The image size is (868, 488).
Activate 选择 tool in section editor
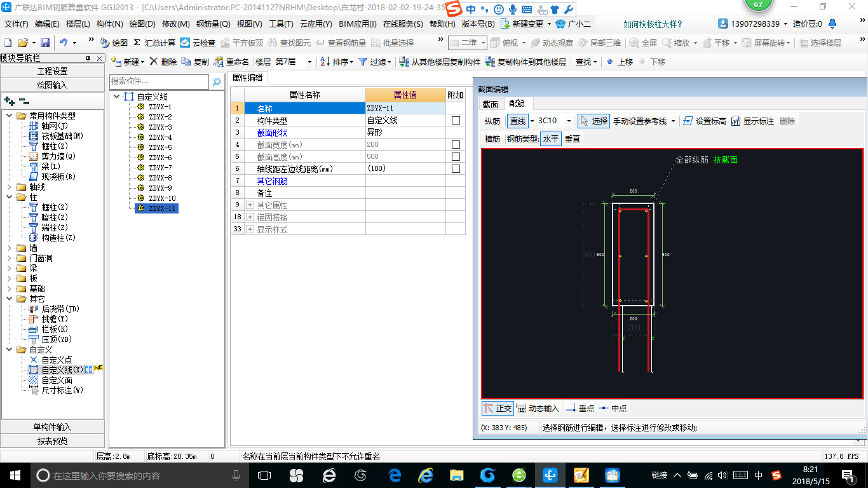[593, 121]
